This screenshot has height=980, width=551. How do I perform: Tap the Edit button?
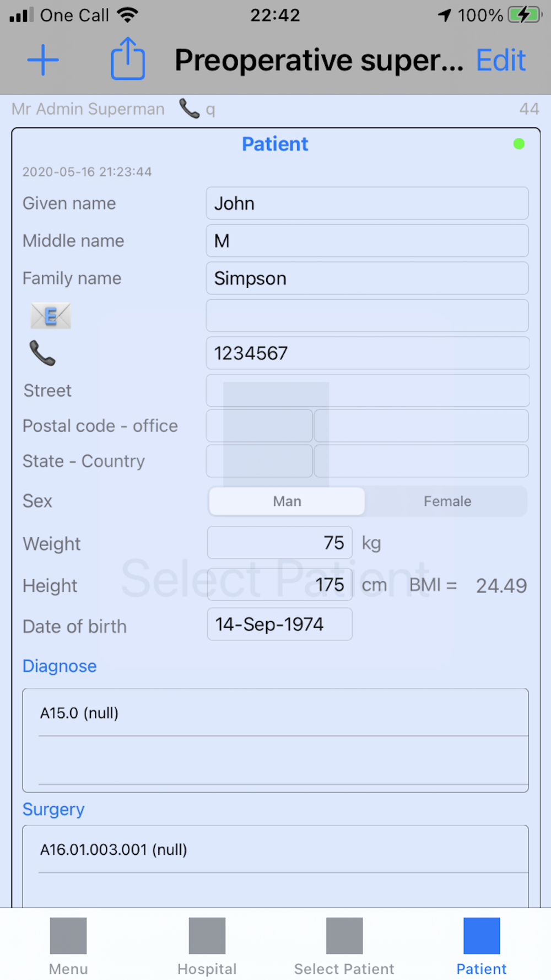pyautogui.click(x=501, y=60)
